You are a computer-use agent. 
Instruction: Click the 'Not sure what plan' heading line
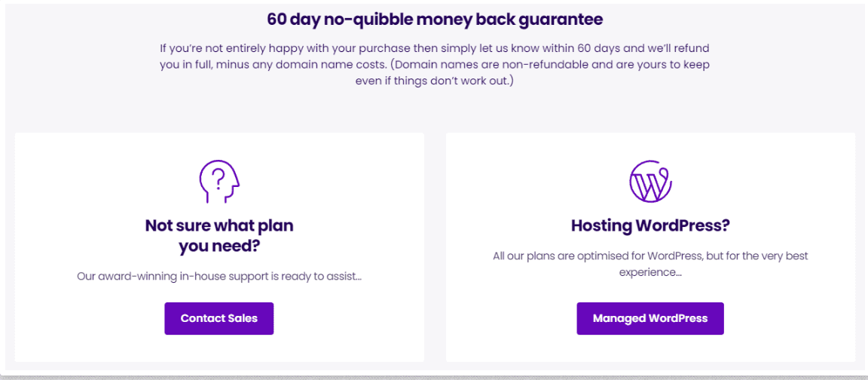pyautogui.click(x=219, y=225)
